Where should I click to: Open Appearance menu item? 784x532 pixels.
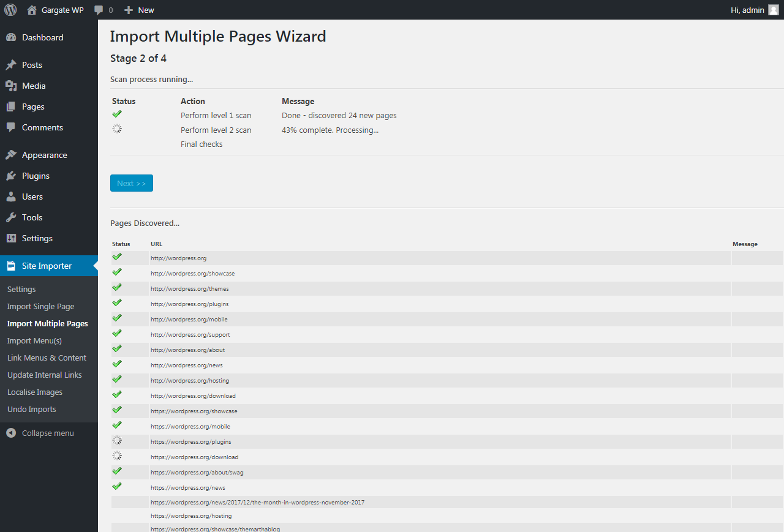pyautogui.click(x=49, y=155)
